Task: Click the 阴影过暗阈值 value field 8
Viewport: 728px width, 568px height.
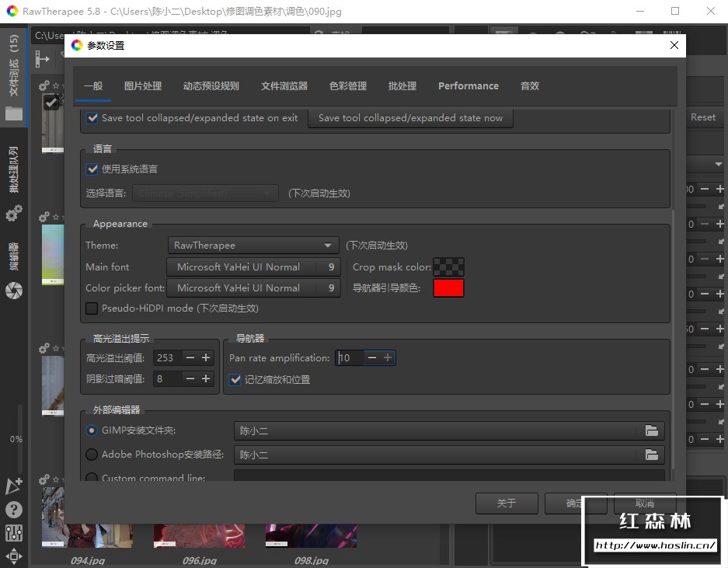Action: pos(167,378)
